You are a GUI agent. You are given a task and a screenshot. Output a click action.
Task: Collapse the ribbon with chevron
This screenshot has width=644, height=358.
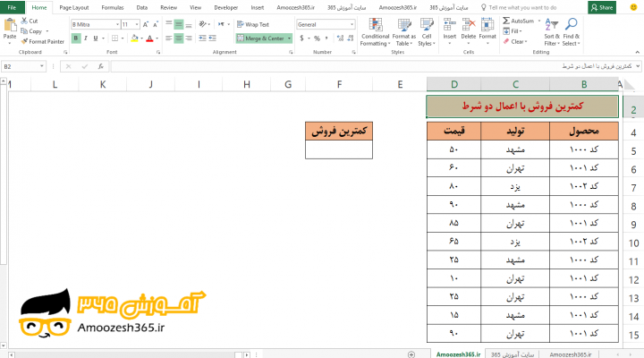point(637,52)
